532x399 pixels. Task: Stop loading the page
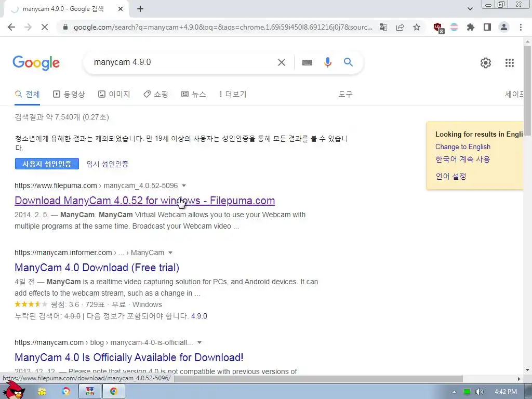[45, 27]
